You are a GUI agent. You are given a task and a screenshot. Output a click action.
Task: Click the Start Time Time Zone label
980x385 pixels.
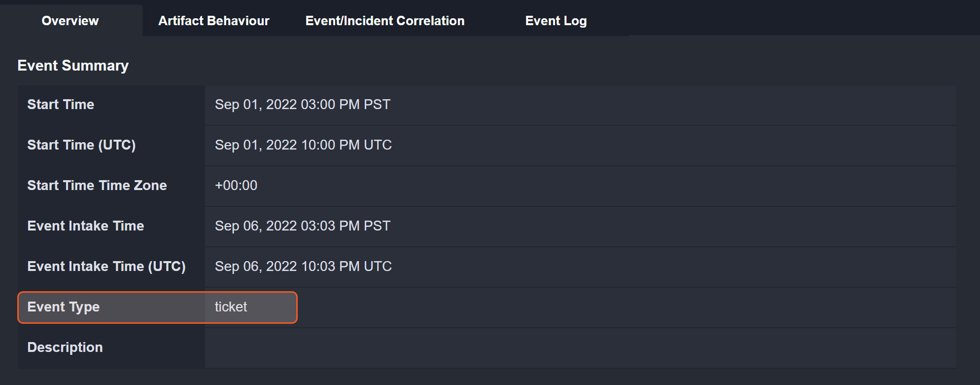(97, 186)
